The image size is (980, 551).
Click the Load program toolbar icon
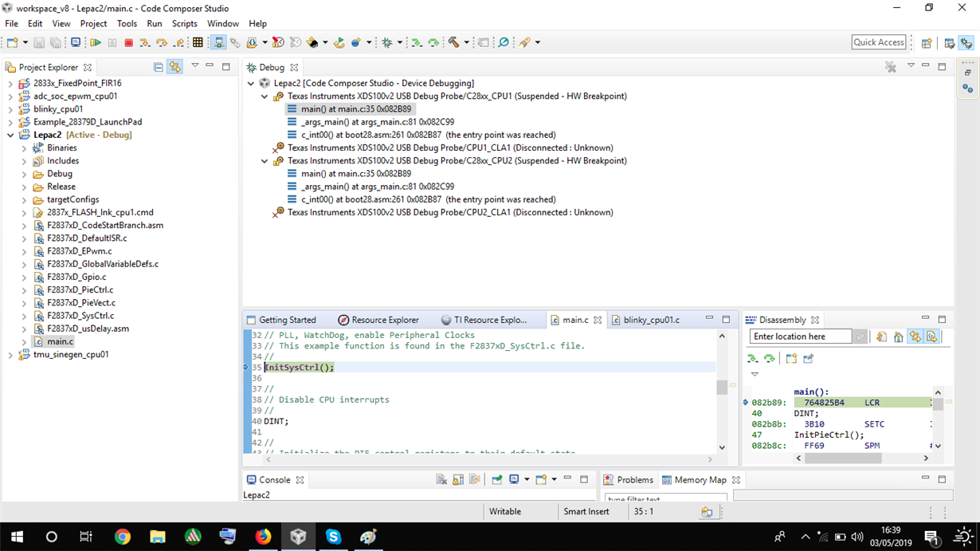coord(252,42)
